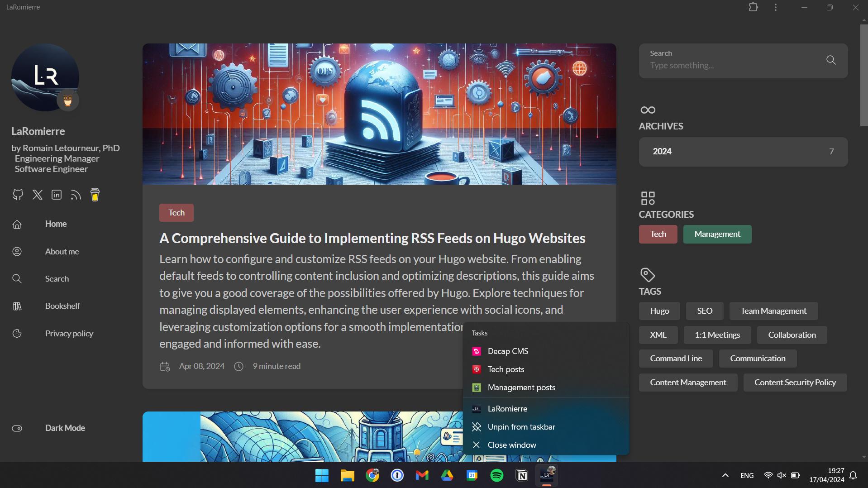This screenshot has width=868, height=488.
Task: Click the Privacy policy cookie icon
Action: click(x=17, y=334)
